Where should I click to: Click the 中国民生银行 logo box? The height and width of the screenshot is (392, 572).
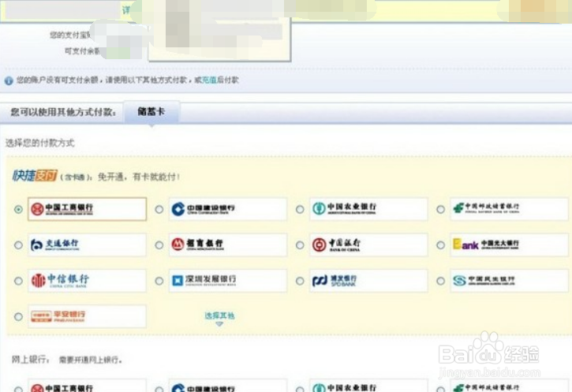click(509, 281)
